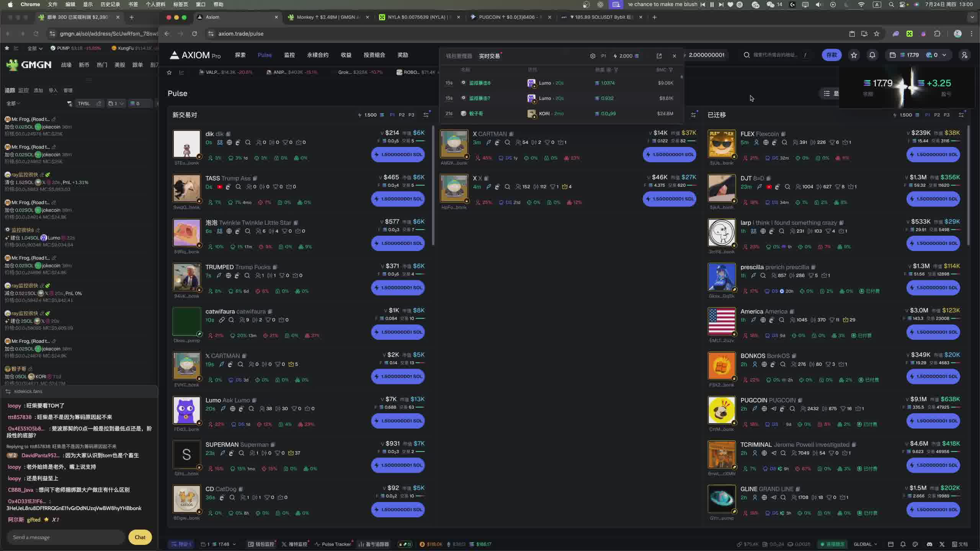Open filter settings for 已迁移 column
Viewport: 980px width, 551px height.
(961, 115)
